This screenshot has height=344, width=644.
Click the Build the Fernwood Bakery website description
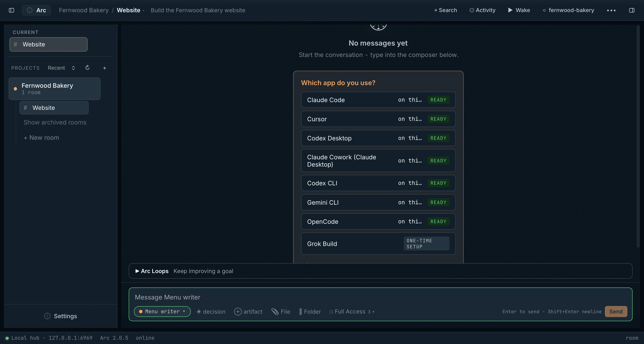pyautogui.click(x=198, y=10)
